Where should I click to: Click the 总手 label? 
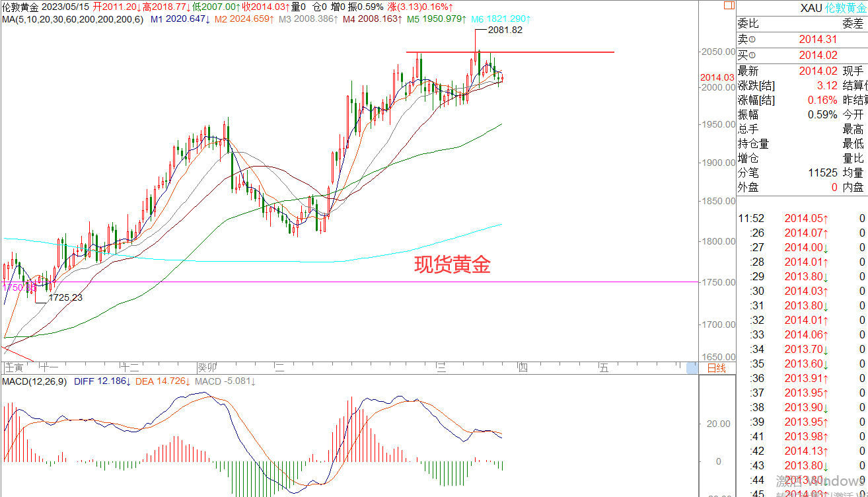tap(748, 130)
